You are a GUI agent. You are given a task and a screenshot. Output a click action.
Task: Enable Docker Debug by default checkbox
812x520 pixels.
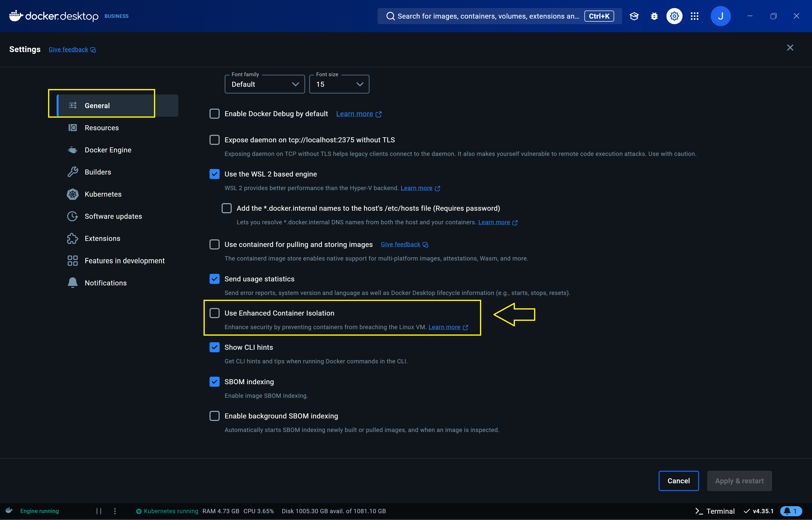215,114
